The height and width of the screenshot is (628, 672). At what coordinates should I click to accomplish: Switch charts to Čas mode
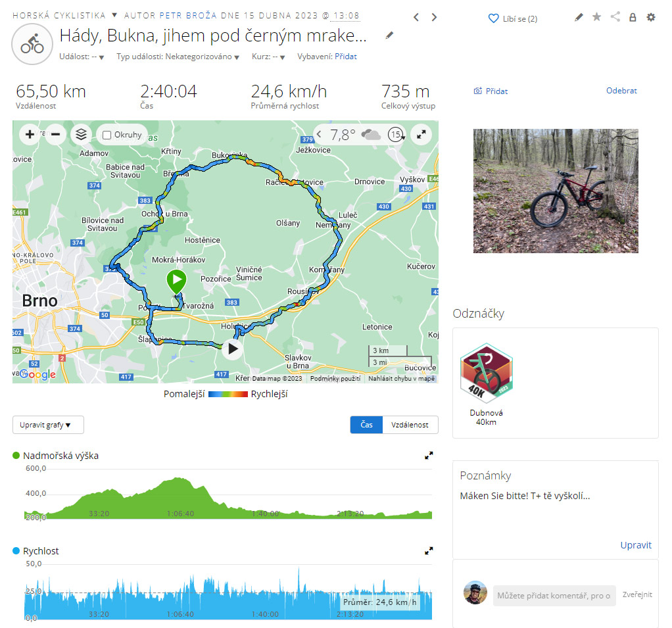[x=366, y=425]
